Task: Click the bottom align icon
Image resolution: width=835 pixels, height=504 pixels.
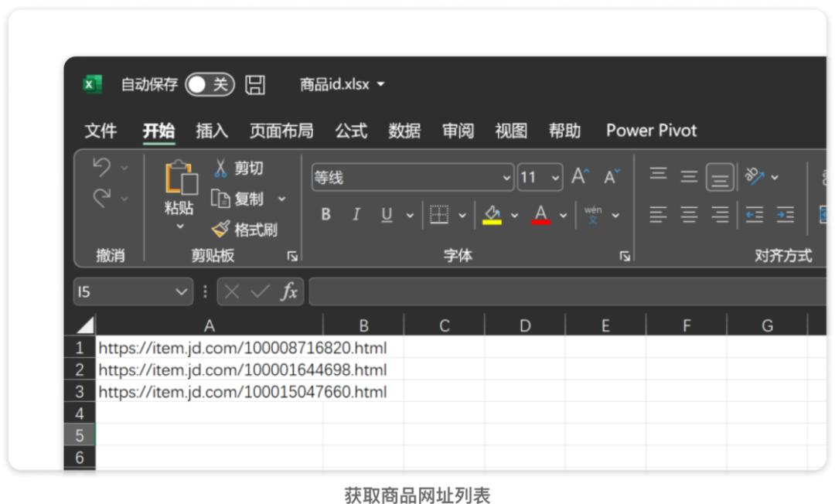Action: [x=720, y=177]
